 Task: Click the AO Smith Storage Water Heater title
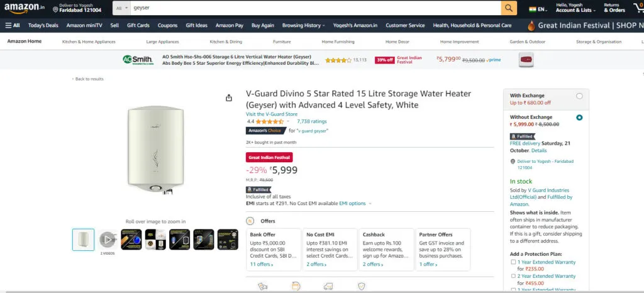pyautogui.click(x=241, y=60)
